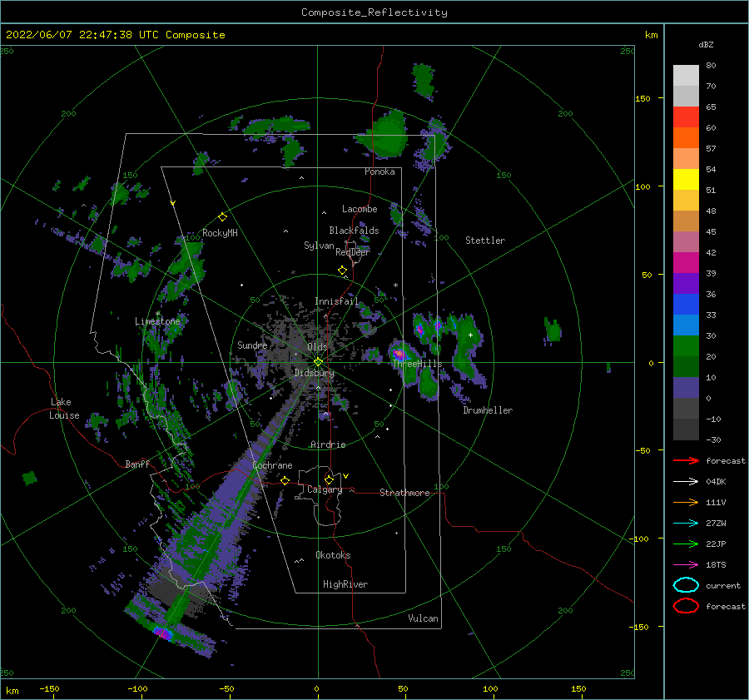Click the cyan 27ZW arrow in legend

(x=686, y=524)
